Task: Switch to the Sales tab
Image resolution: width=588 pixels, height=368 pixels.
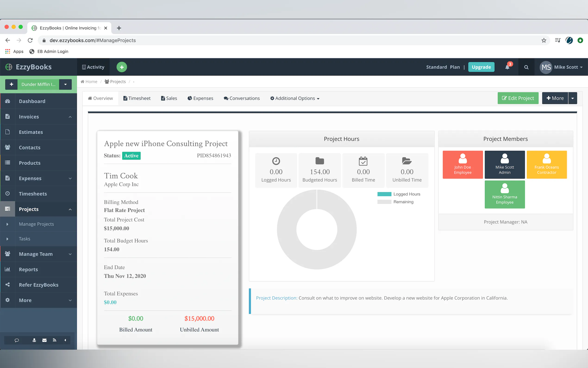Action: [169, 98]
